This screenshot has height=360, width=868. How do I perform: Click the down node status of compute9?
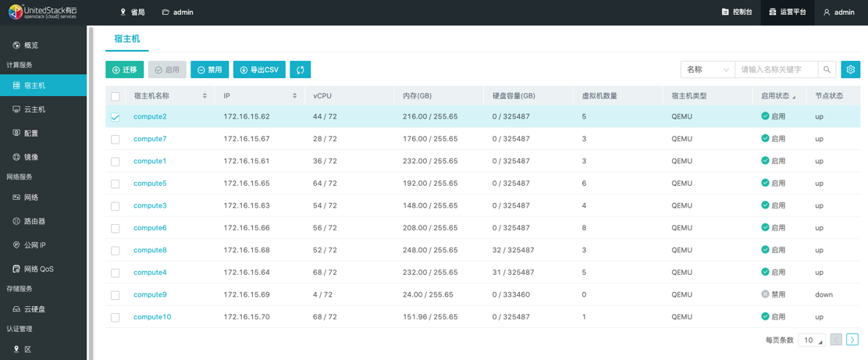pyautogui.click(x=824, y=294)
